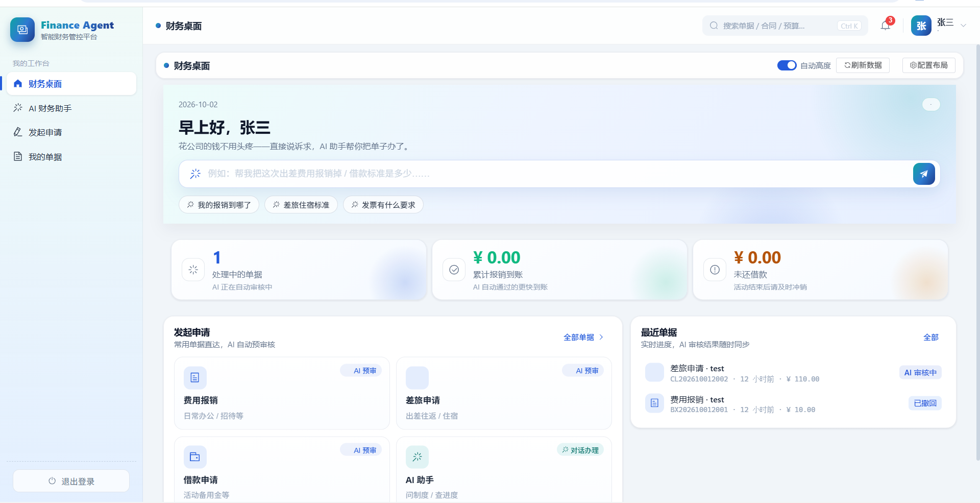Go to 财务桌面 in the sidebar
Screen dimensions: 980x503
(71, 84)
